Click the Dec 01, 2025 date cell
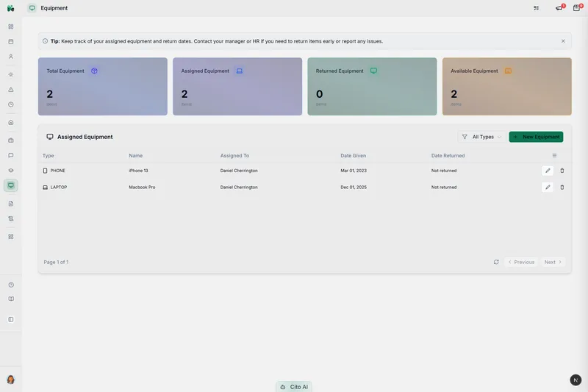The height and width of the screenshot is (392, 588). pyautogui.click(x=354, y=188)
